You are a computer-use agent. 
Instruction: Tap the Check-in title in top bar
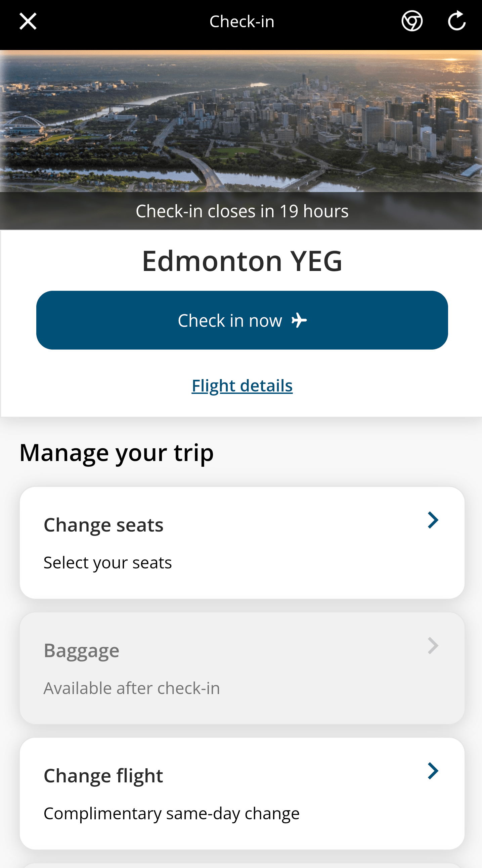click(x=242, y=21)
